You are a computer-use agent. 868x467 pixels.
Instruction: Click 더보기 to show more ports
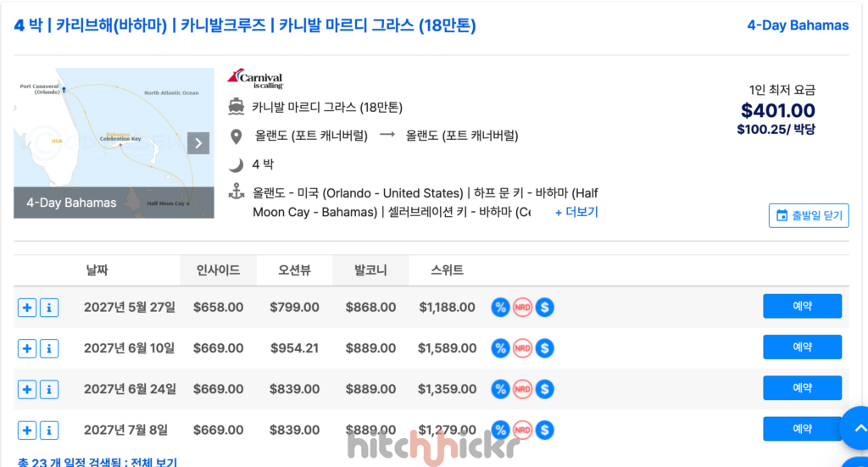point(576,212)
